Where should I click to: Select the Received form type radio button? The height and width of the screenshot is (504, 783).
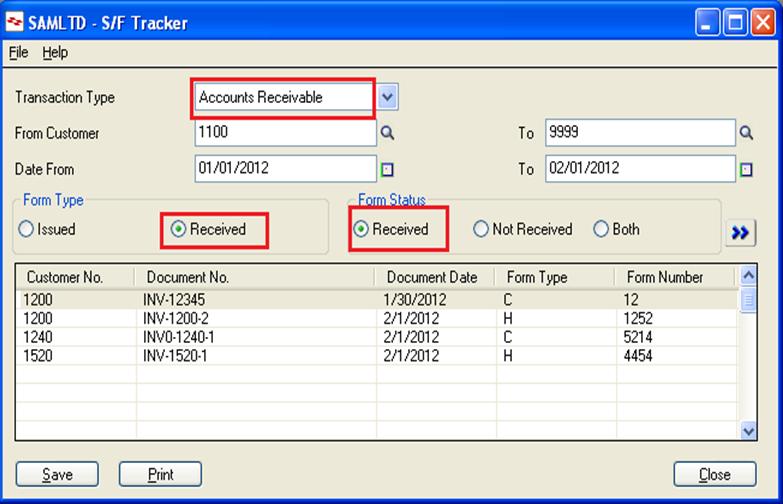[x=178, y=229]
